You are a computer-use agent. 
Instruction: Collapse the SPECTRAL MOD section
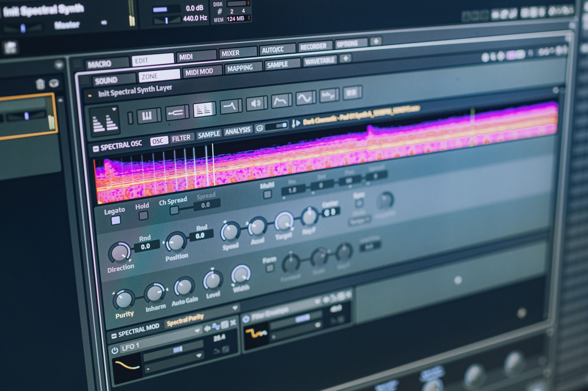click(114, 335)
